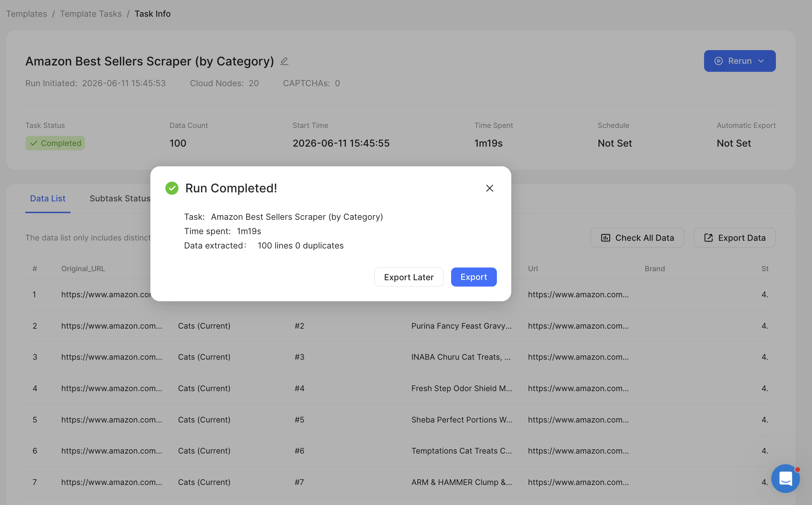Click Cats (Current) cell in row 3
This screenshot has height=505, width=812.
click(x=204, y=357)
